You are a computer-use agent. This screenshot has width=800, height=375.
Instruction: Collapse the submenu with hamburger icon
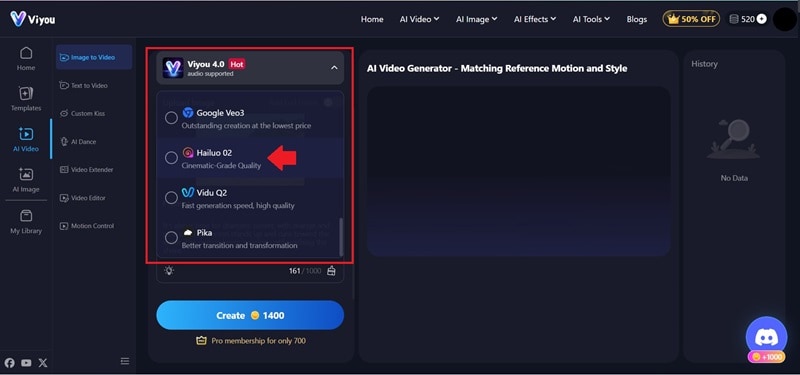click(x=124, y=361)
